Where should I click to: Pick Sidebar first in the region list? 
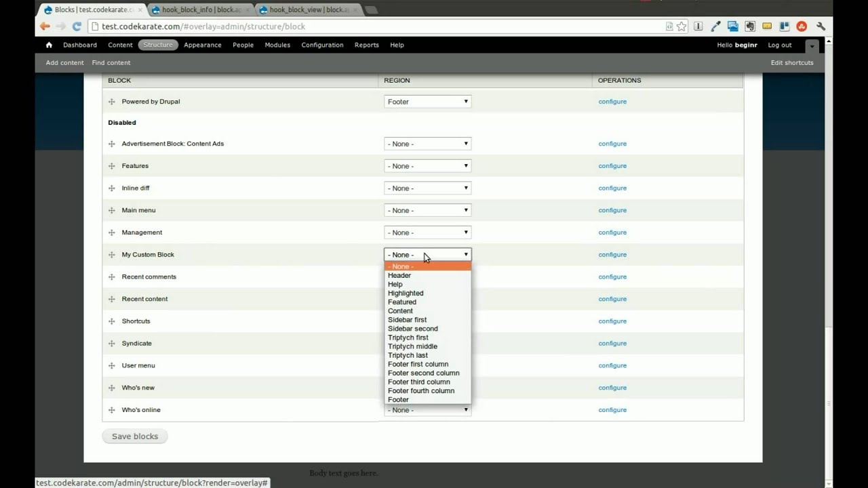[427, 319]
